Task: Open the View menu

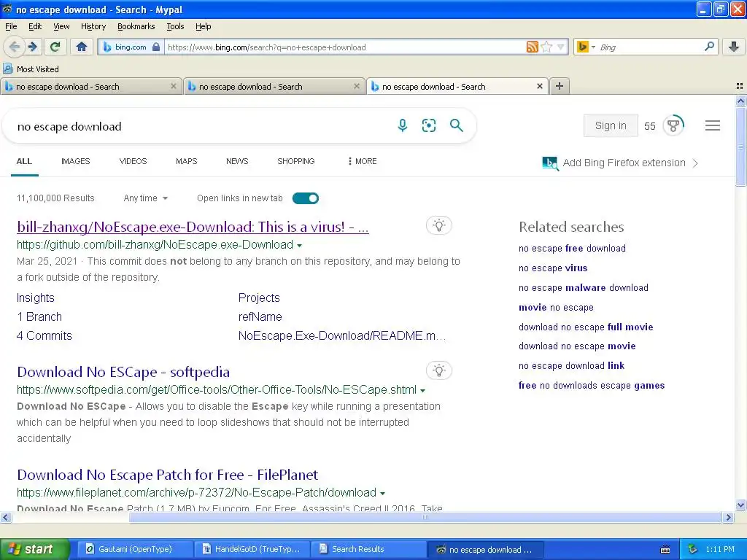Action: (61, 26)
